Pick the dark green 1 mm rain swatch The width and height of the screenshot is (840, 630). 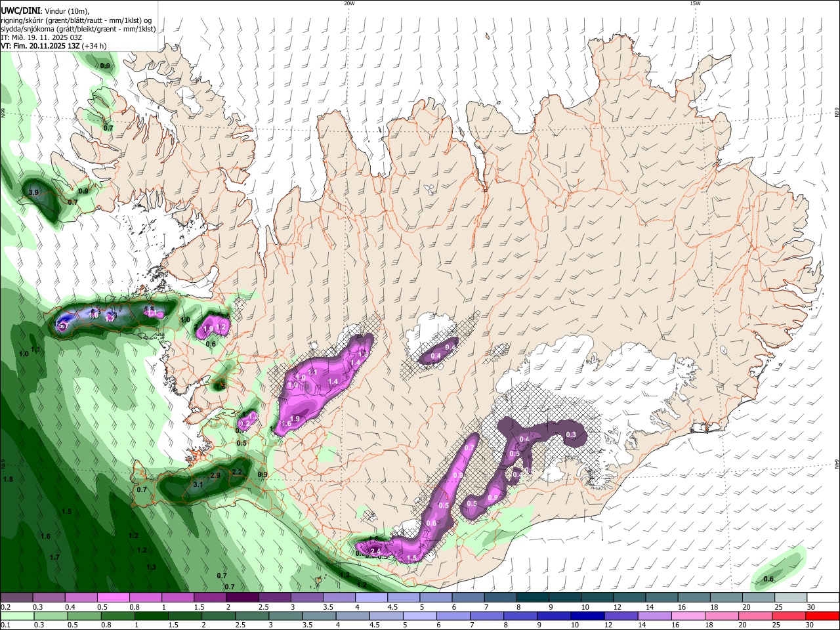pyautogui.click(x=151, y=616)
